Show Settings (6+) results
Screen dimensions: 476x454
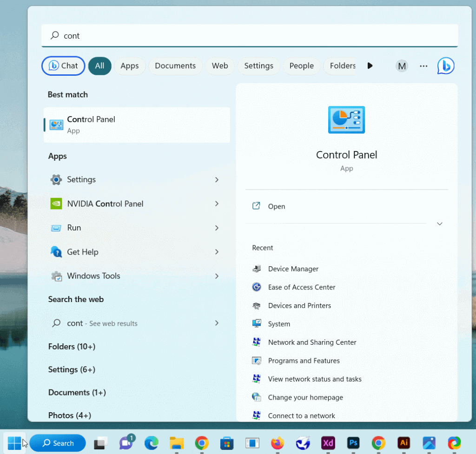pyautogui.click(x=72, y=369)
